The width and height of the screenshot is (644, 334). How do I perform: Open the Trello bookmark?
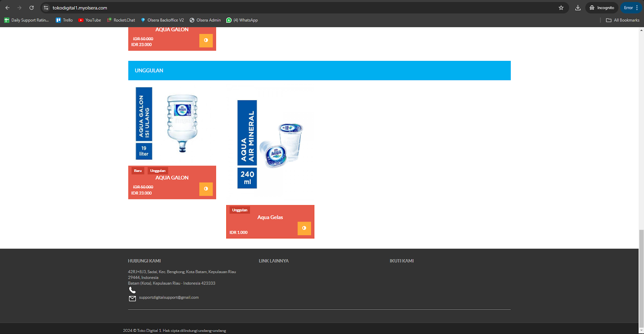[64, 20]
